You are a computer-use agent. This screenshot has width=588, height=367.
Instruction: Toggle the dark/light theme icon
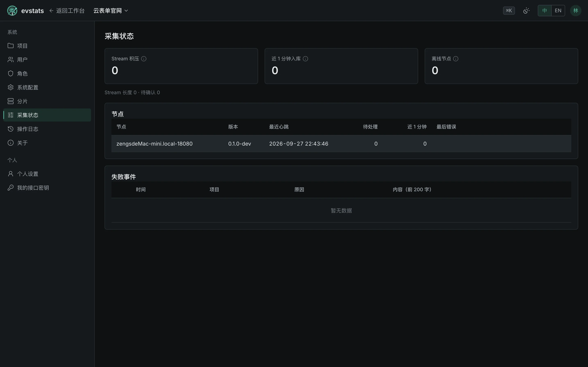tap(526, 11)
